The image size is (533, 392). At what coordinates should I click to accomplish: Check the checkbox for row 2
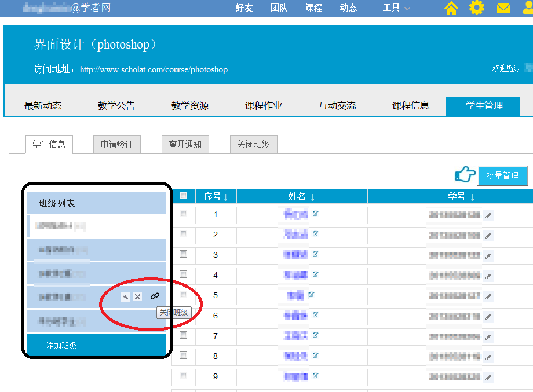click(x=184, y=234)
